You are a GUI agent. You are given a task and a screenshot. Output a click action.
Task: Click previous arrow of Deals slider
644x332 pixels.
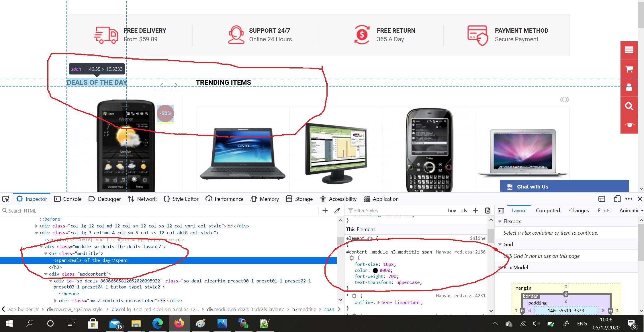pyautogui.click(x=162, y=85)
